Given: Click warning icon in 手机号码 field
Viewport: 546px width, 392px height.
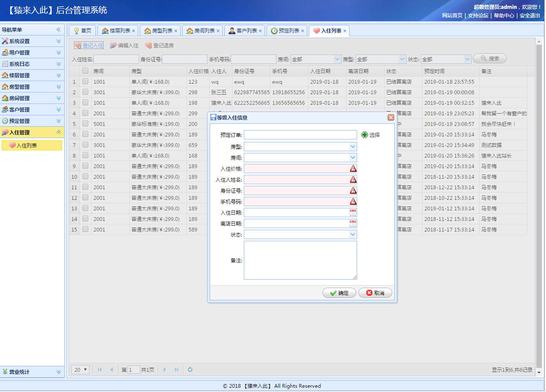Looking at the screenshot, I should [353, 201].
